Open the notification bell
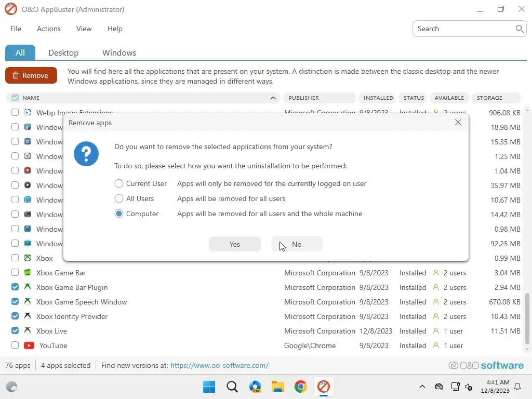Screen dimensions: 532x399 518,387
